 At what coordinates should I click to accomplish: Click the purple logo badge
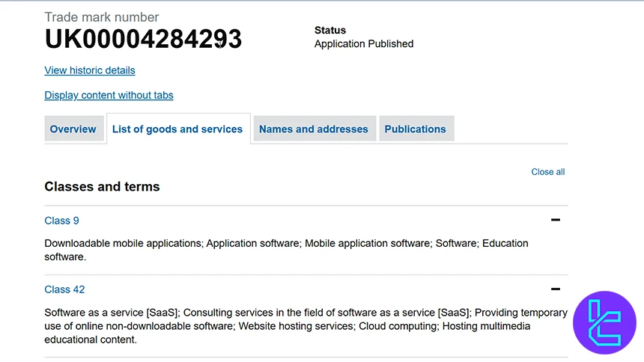[x=604, y=322]
